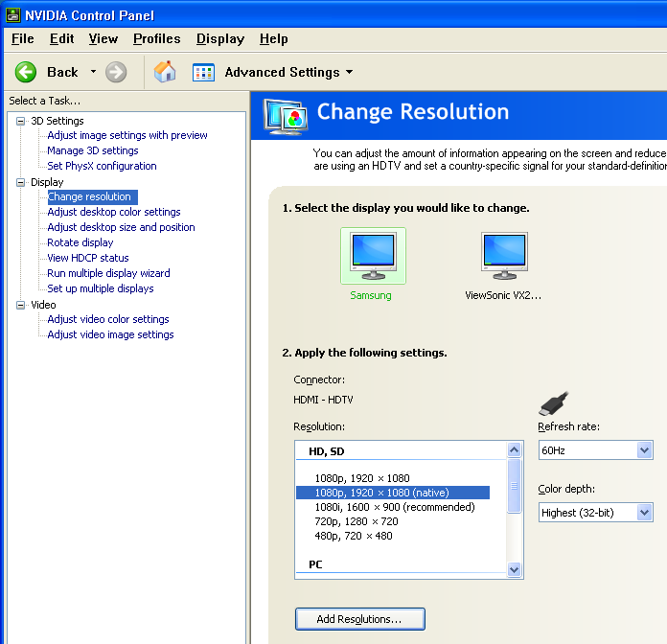Screen dimensions: 667x644
Task: Open Adjust video color settings
Action: point(108,319)
